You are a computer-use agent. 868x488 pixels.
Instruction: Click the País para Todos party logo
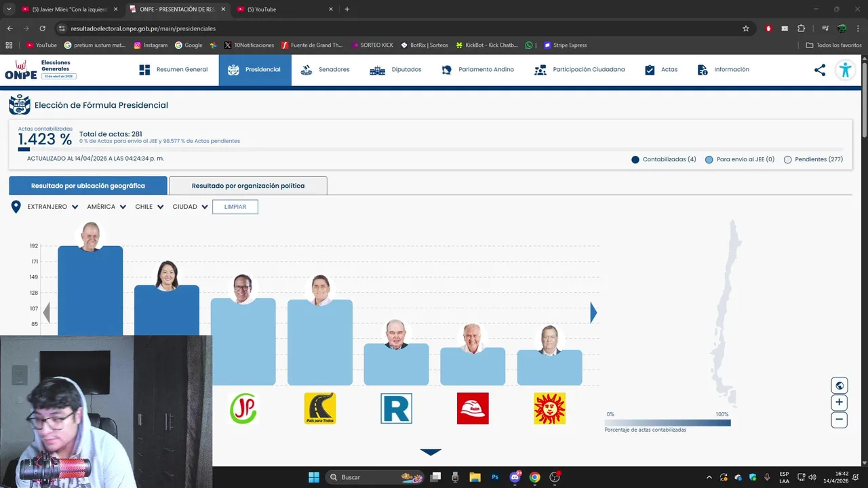point(320,409)
